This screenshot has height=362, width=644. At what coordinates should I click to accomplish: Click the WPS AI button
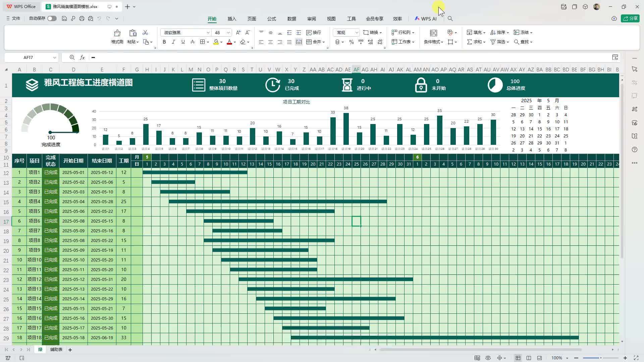point(426,19)
